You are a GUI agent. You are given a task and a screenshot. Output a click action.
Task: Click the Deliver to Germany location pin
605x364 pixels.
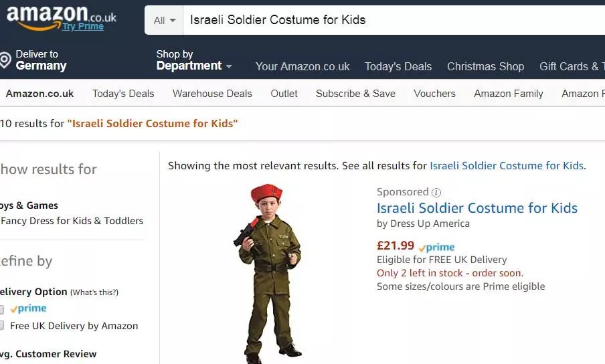point(5,60)
